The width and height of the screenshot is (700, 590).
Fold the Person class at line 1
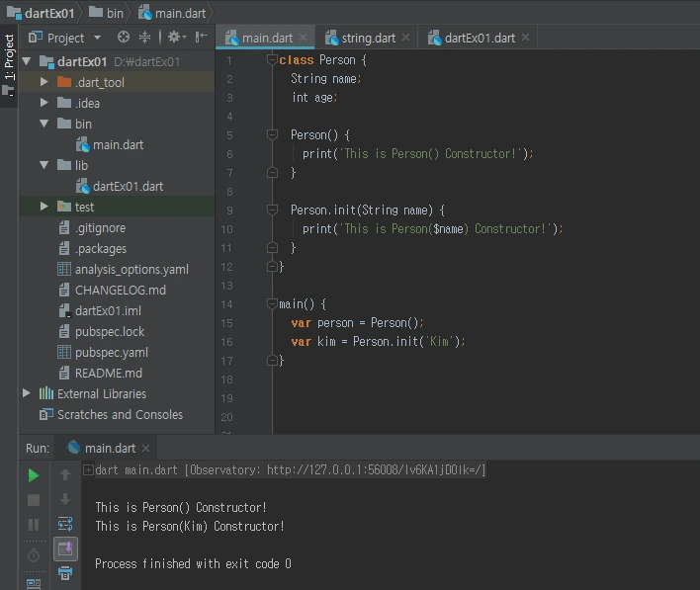point(272,59)
